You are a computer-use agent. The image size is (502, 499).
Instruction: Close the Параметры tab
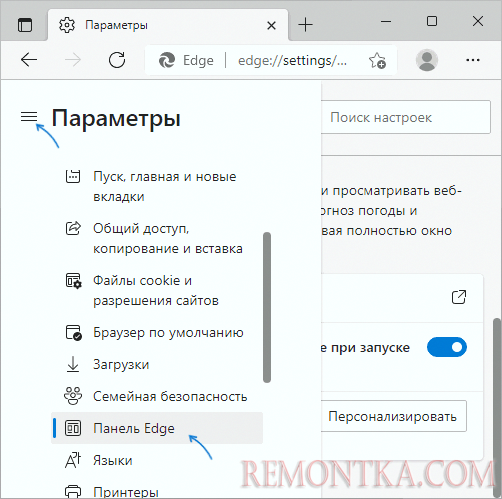[272, 25]
